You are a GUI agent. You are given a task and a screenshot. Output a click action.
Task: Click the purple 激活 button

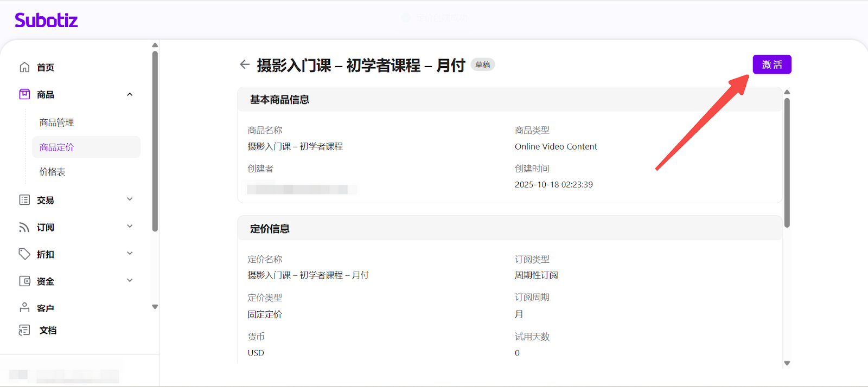click(771, 64)
